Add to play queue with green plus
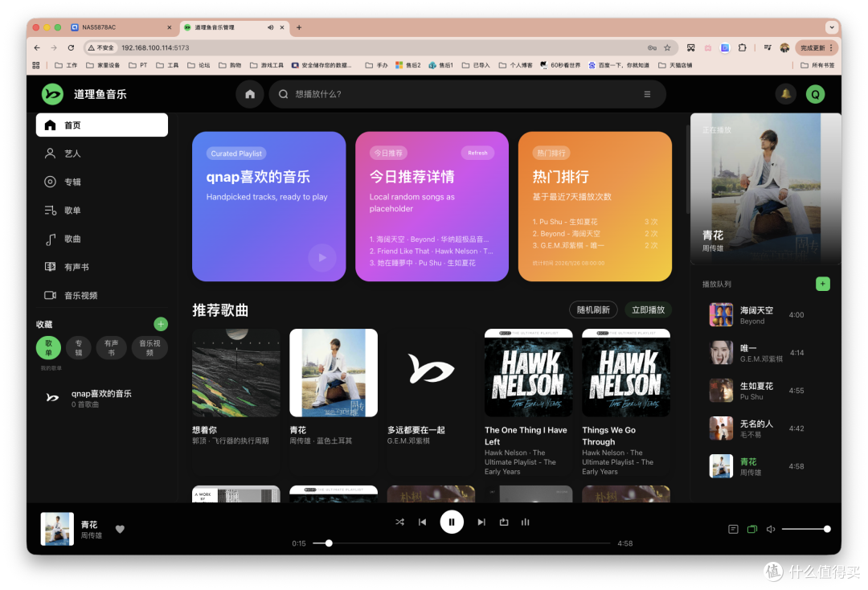Screen dimensions: 868x590 click(x=823, y=284)
